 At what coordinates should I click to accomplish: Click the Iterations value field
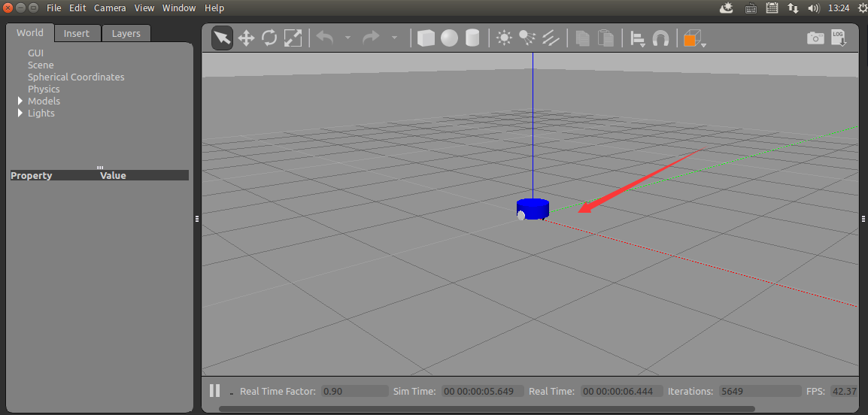tap(760, 391)
